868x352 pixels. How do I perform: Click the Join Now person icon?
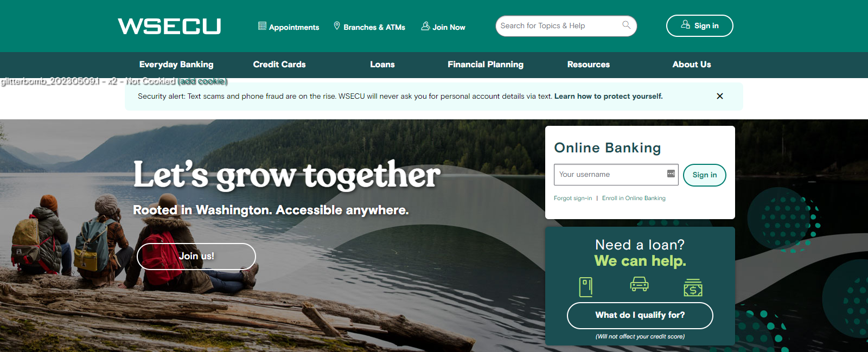click(425, 26)
